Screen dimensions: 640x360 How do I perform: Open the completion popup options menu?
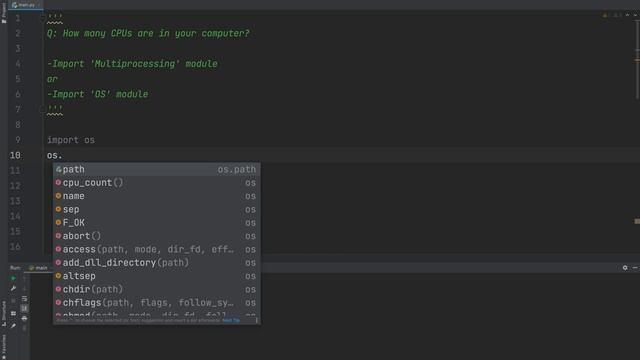coord(257,320)
